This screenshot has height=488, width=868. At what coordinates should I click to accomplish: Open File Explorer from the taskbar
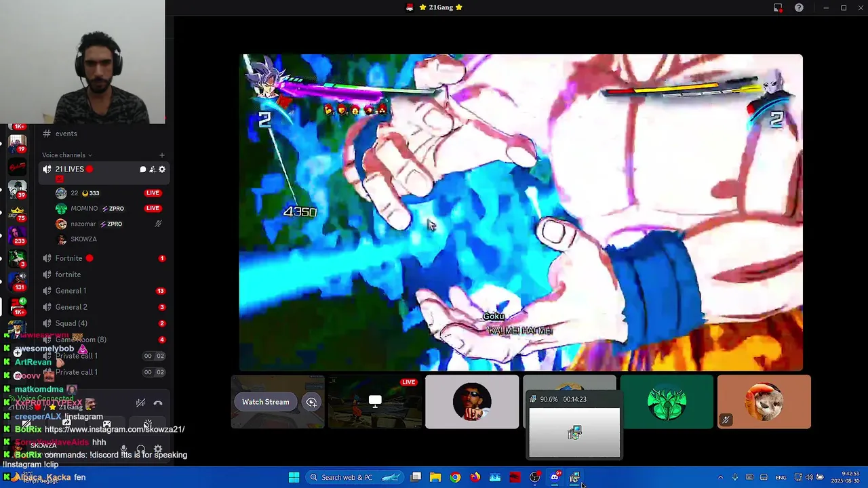(x=435, y=477)
